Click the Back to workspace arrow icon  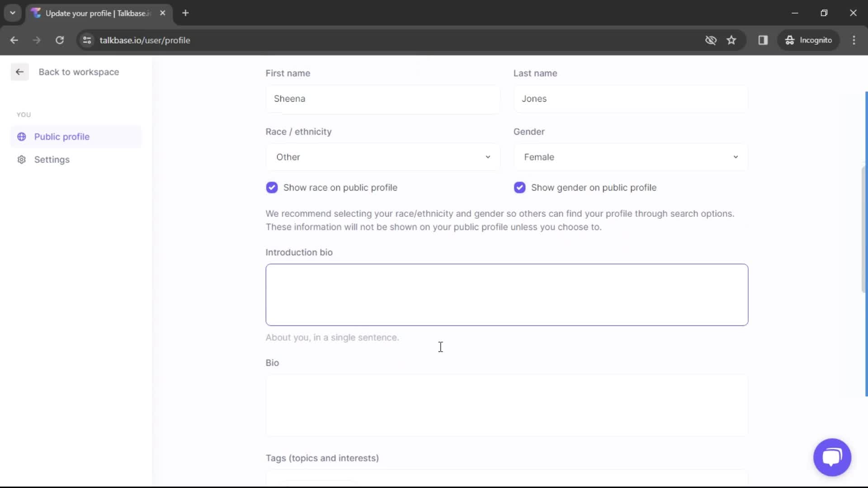[20, 71]
